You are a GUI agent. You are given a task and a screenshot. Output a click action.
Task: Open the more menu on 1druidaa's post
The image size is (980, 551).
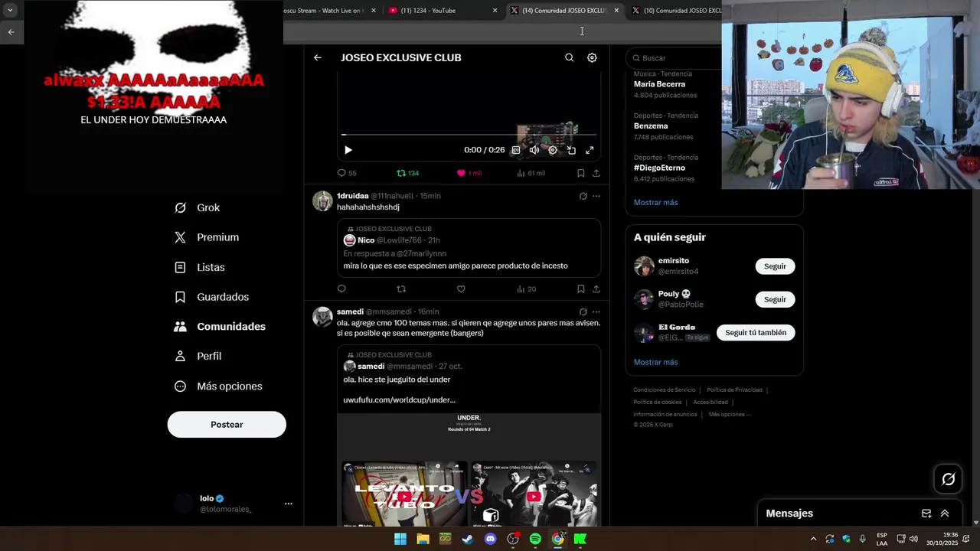click(x=596, y=196)
